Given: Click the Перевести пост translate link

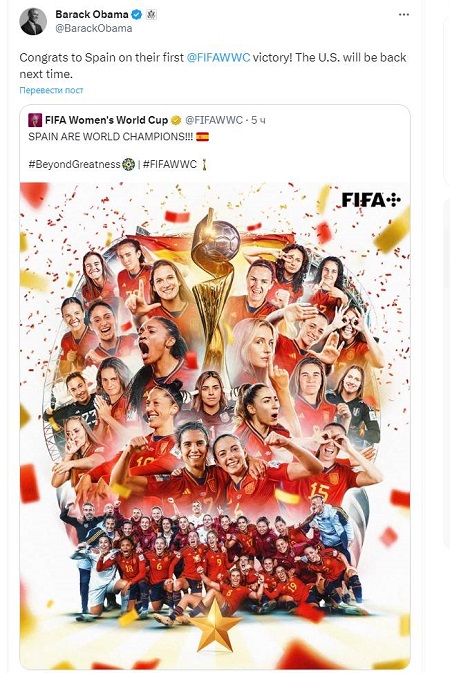Looking at the screenshot, I should [x=51, y=91].
